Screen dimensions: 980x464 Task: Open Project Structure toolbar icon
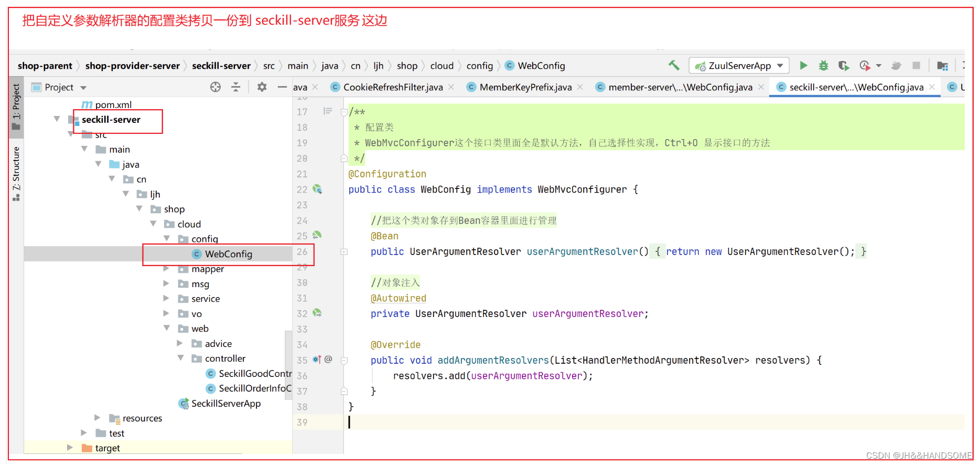[x=942, y=66]
